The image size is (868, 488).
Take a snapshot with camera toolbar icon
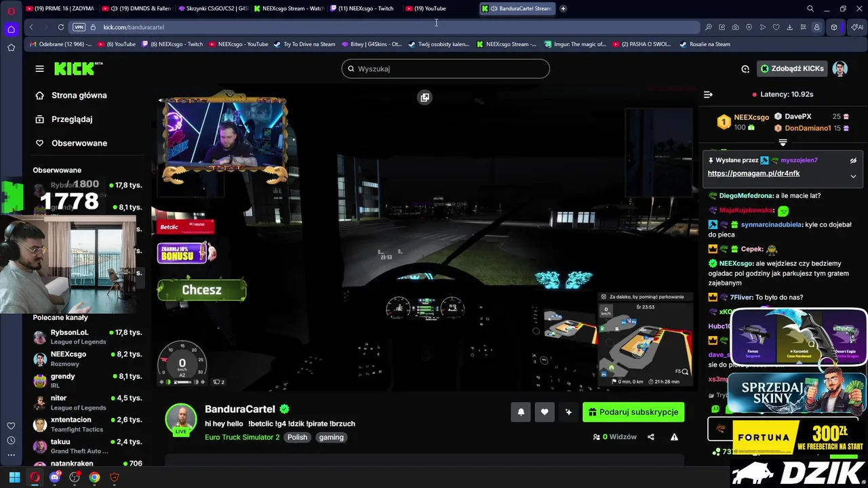(736, 27)
